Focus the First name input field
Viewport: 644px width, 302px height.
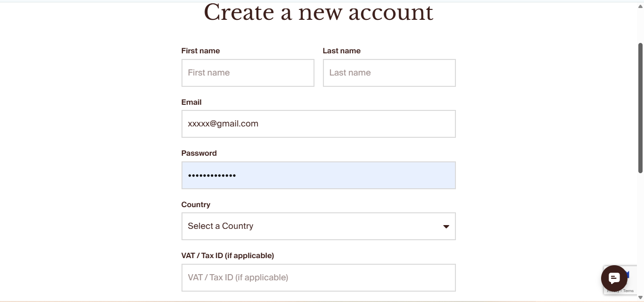click(x=248, y=73)
